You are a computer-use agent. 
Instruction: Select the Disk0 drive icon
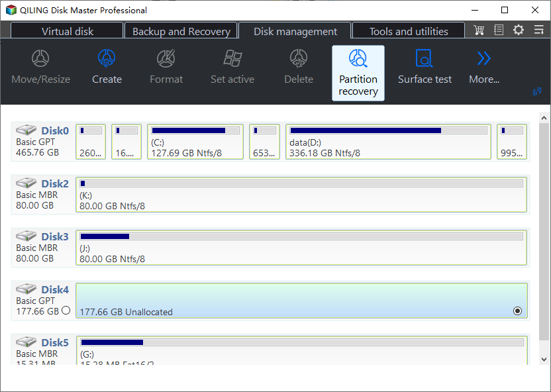point(26,130)
